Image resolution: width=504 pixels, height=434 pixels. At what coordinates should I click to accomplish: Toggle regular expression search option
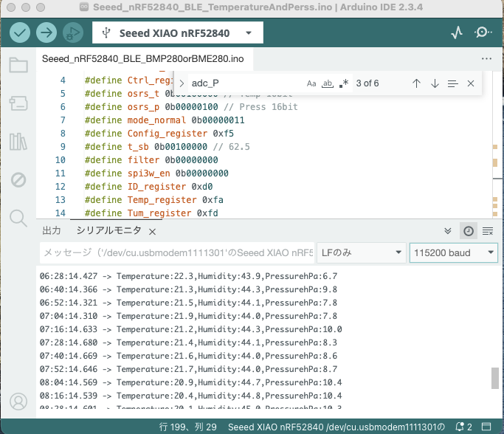point(344,83)
